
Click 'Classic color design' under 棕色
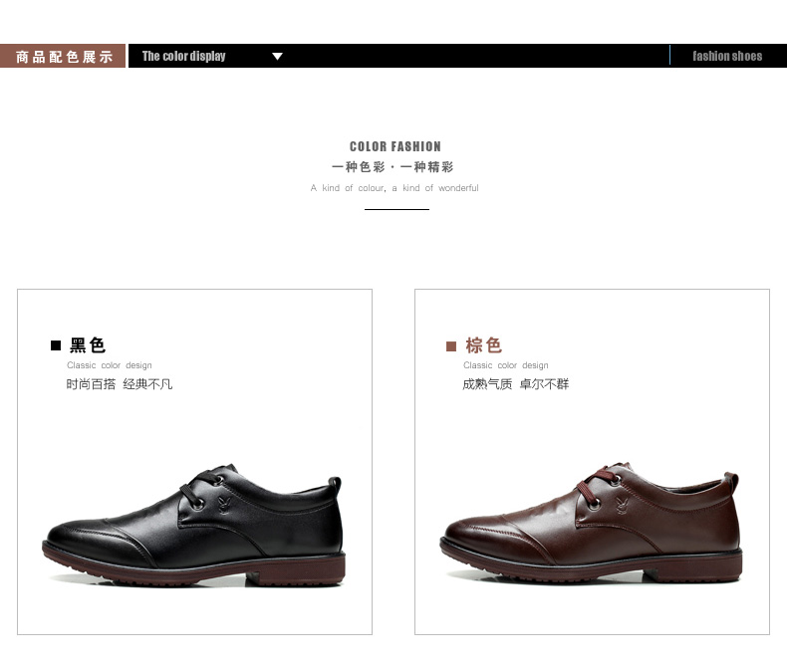coord(506,365)
